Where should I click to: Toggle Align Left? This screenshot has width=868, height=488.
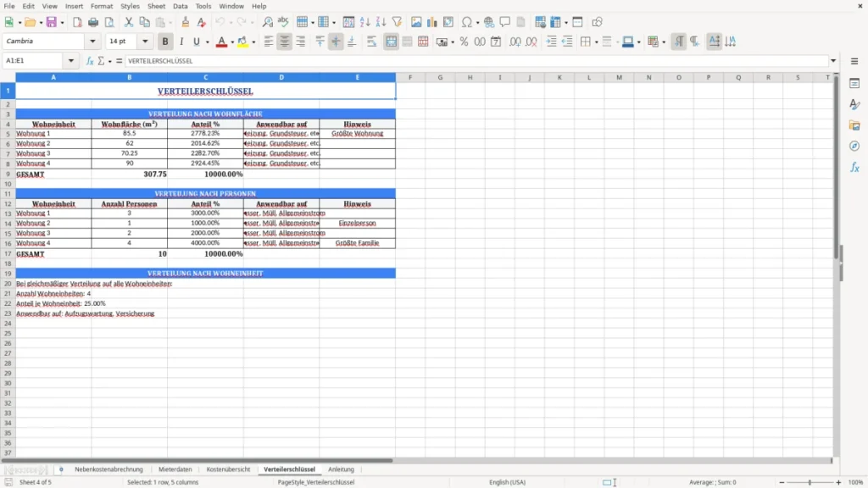269,42
